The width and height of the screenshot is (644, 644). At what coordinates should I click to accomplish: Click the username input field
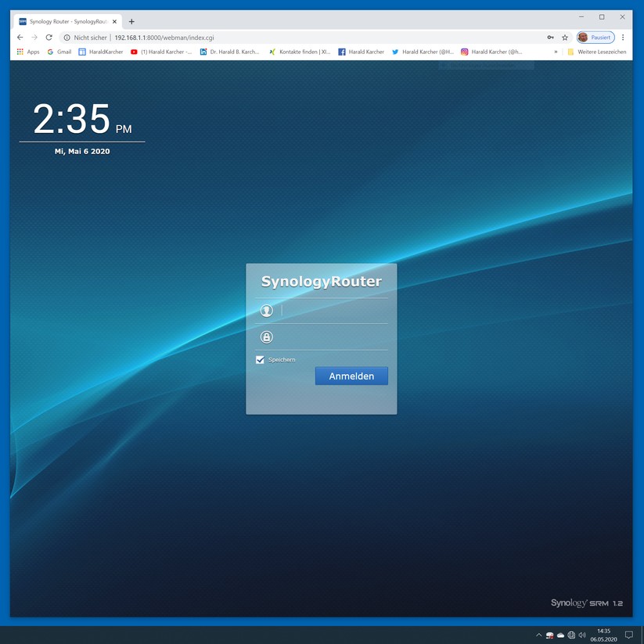(x=333, y=311)
